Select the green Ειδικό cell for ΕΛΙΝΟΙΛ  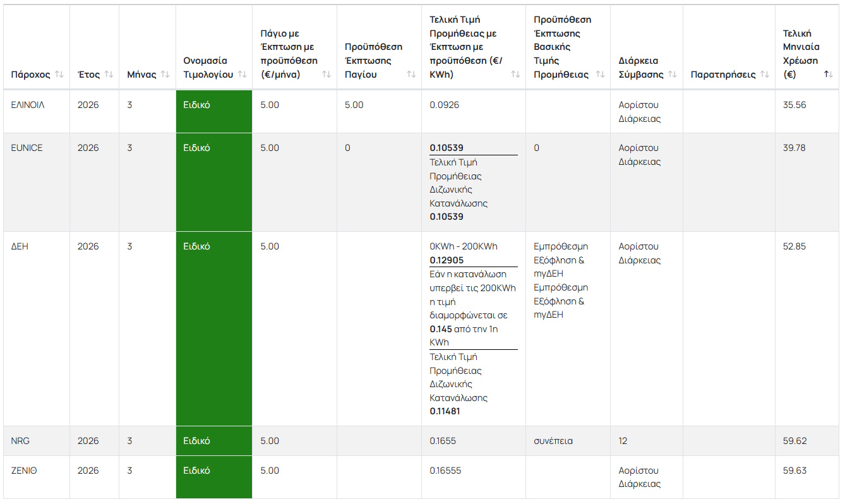[x=213, y=112]
